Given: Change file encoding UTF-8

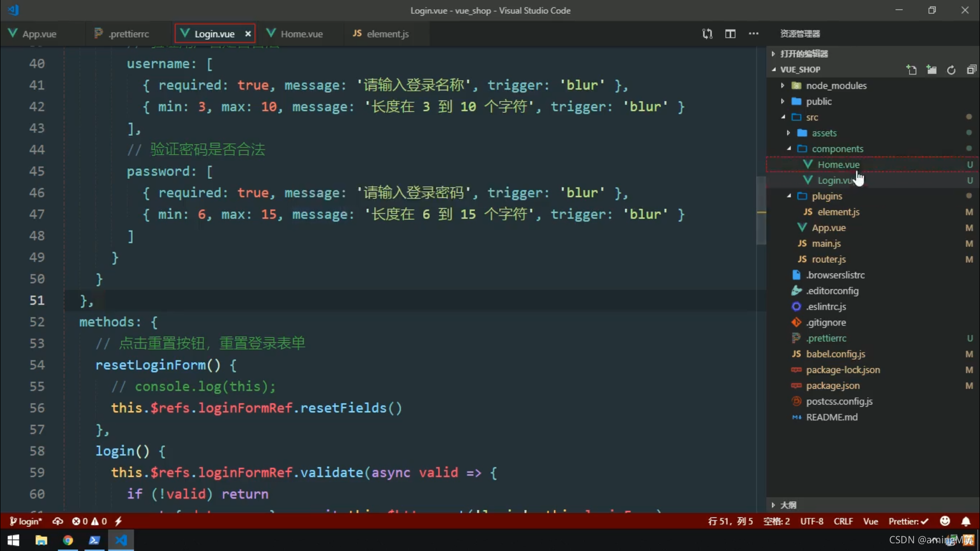Looking at the screenshot, I should [x=812, y=521].
